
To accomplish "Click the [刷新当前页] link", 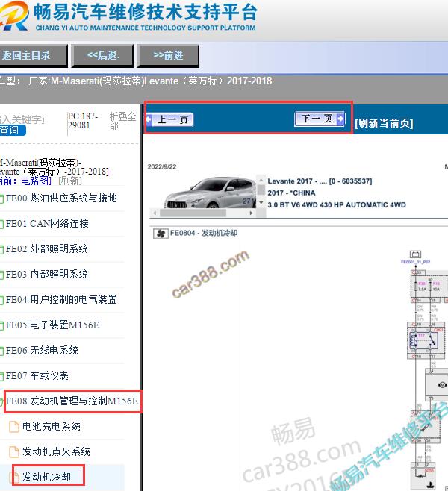I will point(384,123).
